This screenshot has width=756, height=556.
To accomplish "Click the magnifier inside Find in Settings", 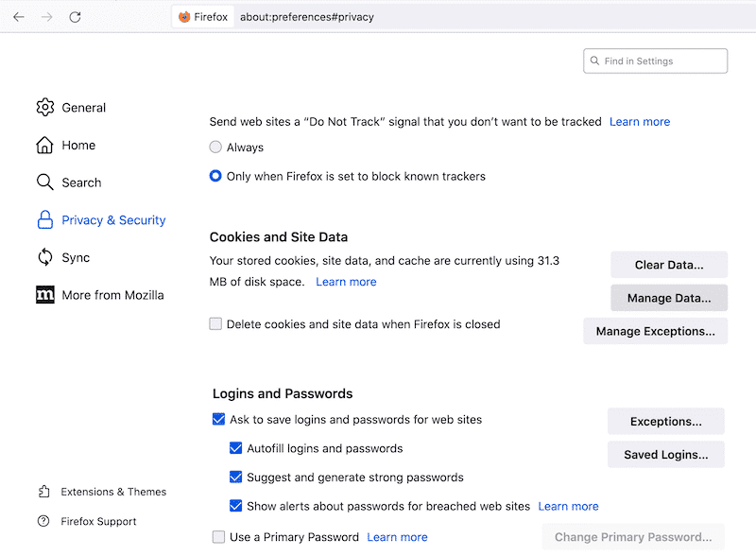I will (595, 61).
